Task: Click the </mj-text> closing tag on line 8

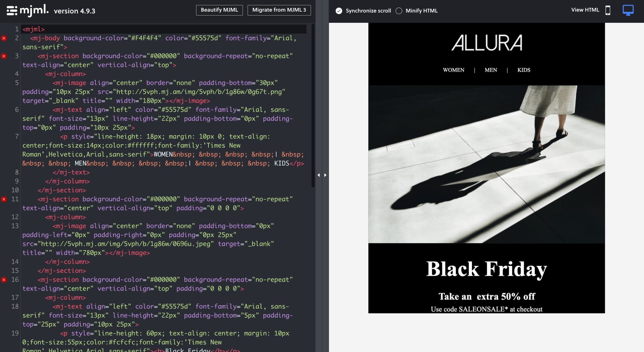Action: 71,172
